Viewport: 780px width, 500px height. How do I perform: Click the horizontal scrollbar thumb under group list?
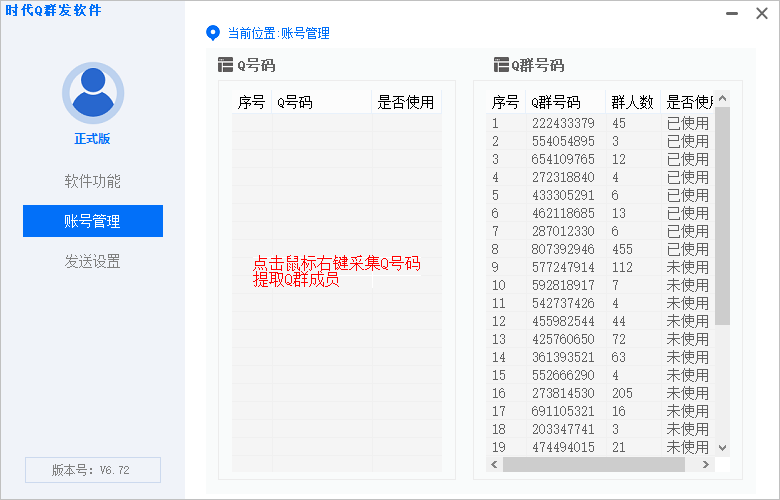click(601, 465)
